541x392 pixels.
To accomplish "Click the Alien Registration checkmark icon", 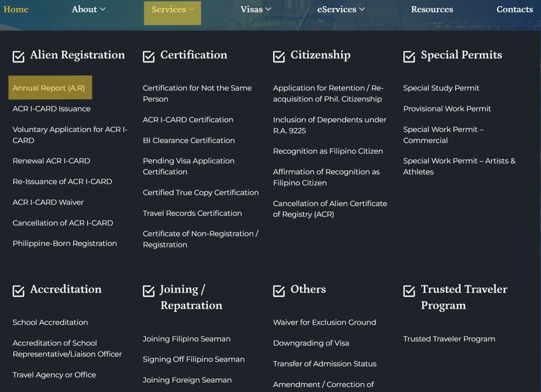I will point(18,57).
